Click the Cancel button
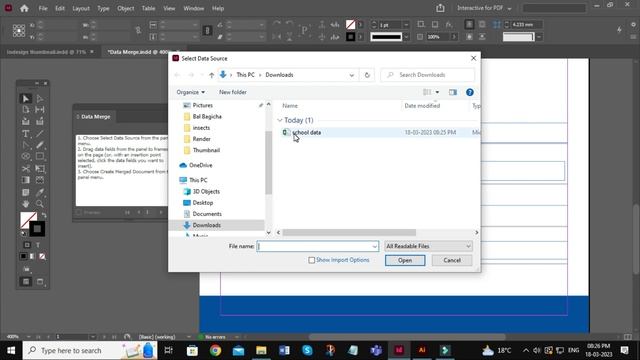The image size is (640, 360). tap(452, 260)
